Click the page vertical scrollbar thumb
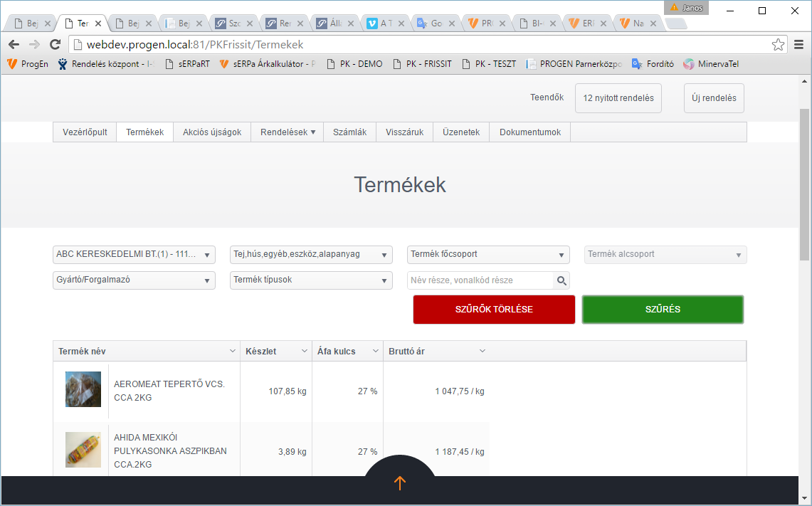812x506 pixels. click(x=804, y=184)
